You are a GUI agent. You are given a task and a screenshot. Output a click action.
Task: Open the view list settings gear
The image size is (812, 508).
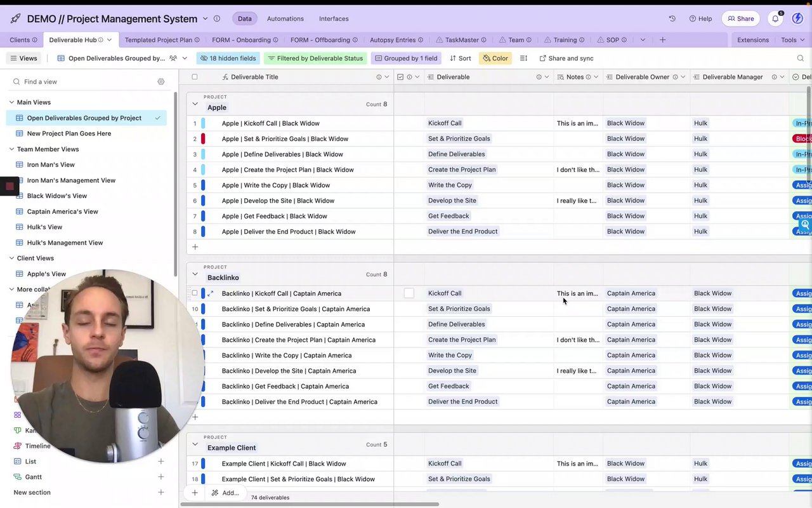click(x=161, y=82)
